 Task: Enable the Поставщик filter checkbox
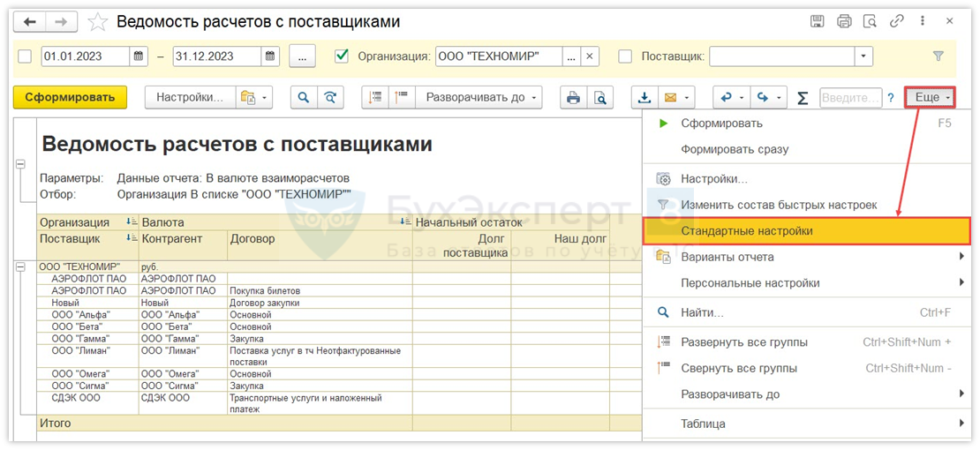[x=625, y=56]
